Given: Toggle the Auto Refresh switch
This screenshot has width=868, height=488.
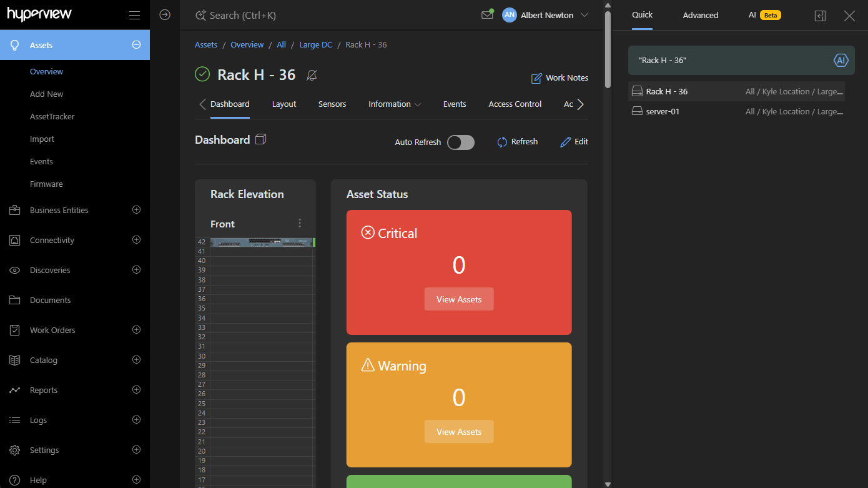Looking at the screenshot, I should click(461, 142).
